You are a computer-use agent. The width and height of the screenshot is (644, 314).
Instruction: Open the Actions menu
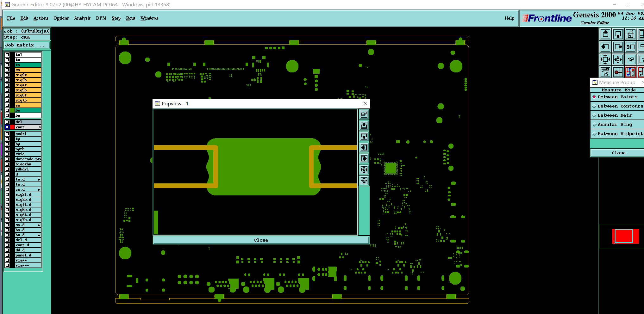(x=41, y=18)
